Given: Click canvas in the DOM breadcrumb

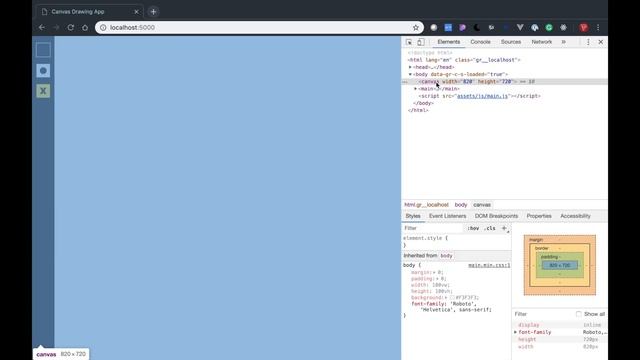Looking at the screenshot, I should tap(482, 205).
